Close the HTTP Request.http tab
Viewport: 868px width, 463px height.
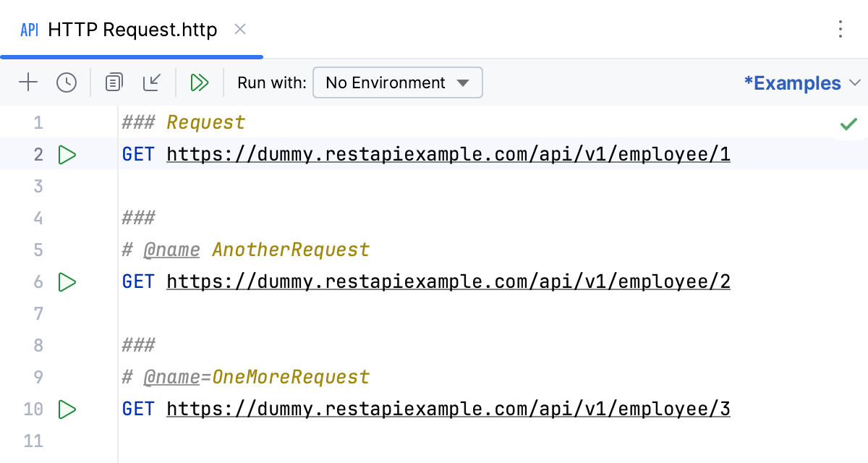click(239, 30)
